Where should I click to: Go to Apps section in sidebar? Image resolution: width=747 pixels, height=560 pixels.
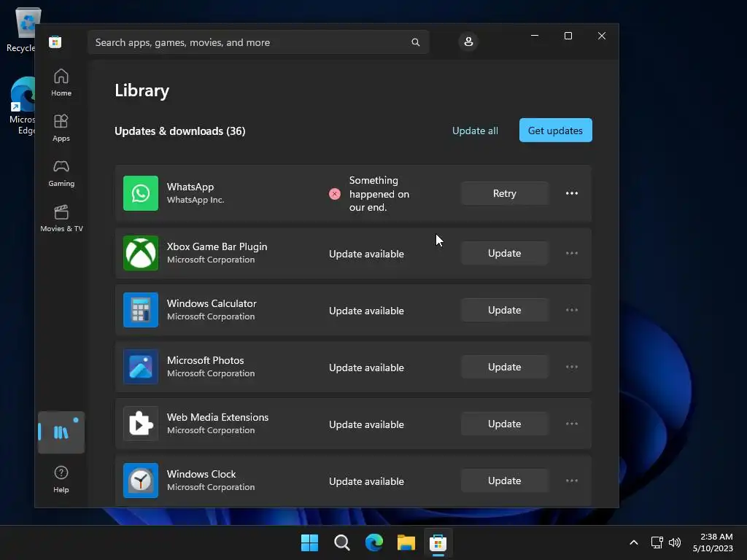(61, 128)
